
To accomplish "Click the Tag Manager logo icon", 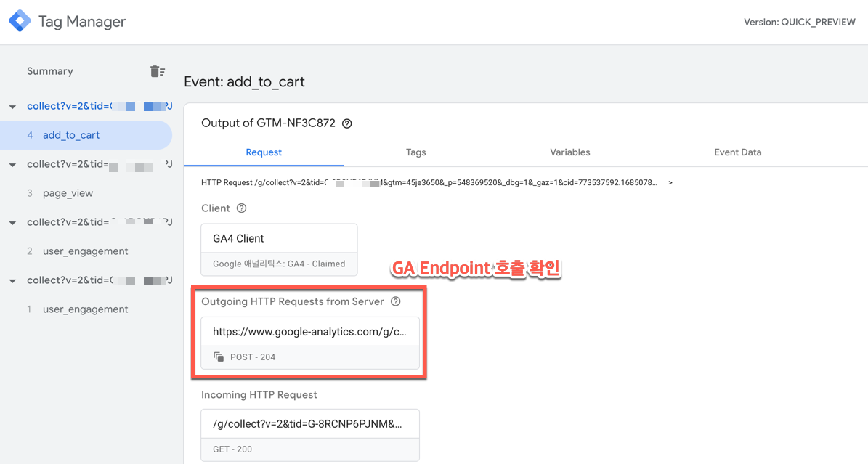I will tap(20, 21).
